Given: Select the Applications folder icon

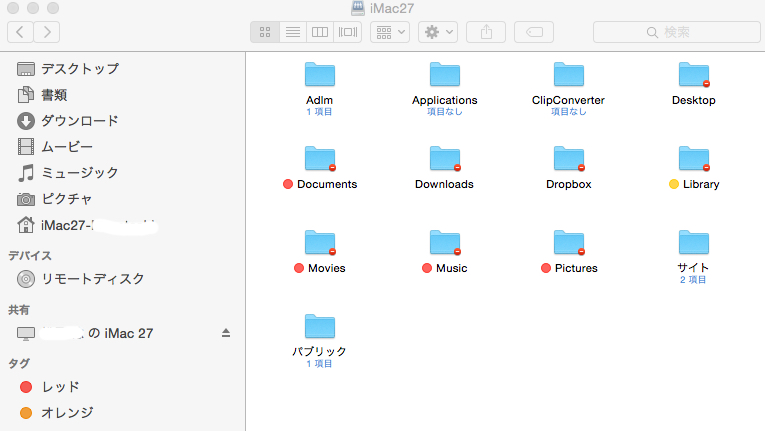Looking at the screenshot, I should coord(444,74).
